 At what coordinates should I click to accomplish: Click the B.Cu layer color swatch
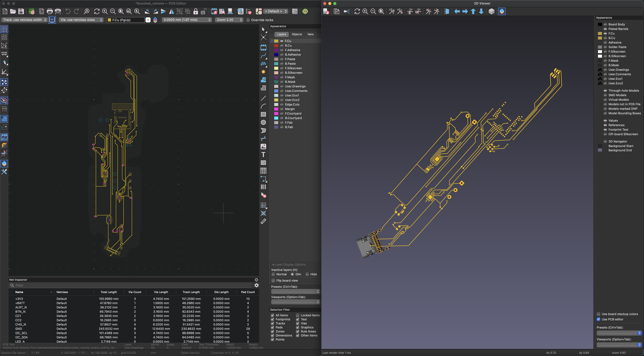tap(276, 46)
